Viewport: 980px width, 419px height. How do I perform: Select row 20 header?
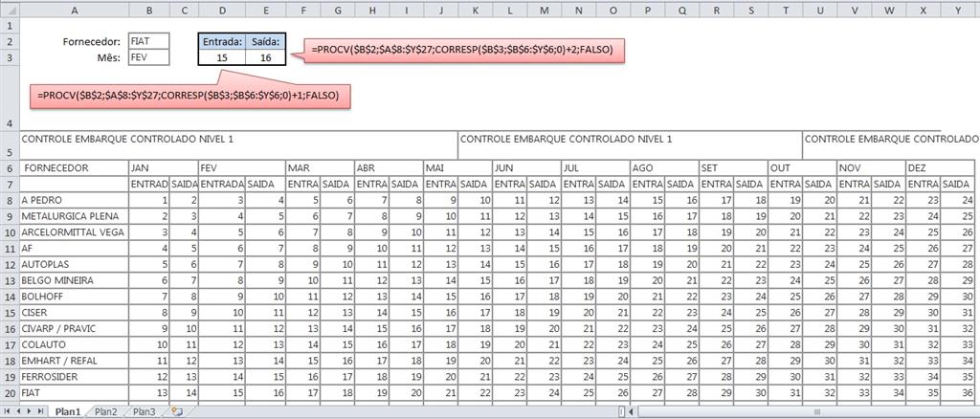(10, 393)
